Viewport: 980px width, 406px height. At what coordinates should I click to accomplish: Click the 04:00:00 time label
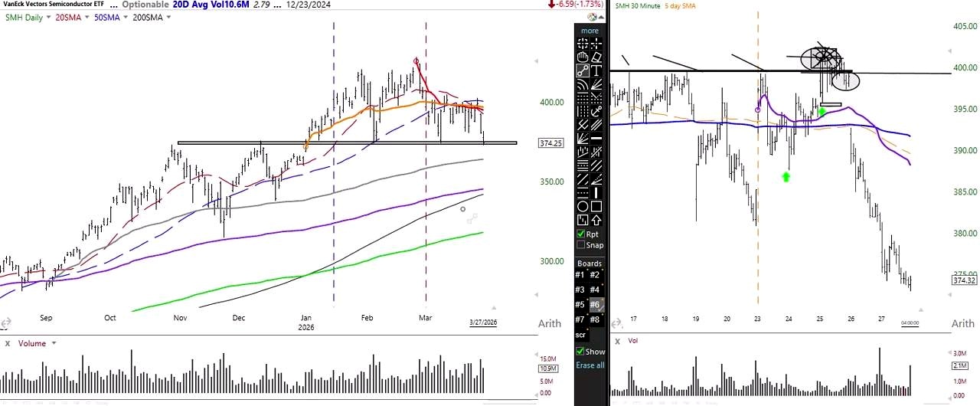910,323
